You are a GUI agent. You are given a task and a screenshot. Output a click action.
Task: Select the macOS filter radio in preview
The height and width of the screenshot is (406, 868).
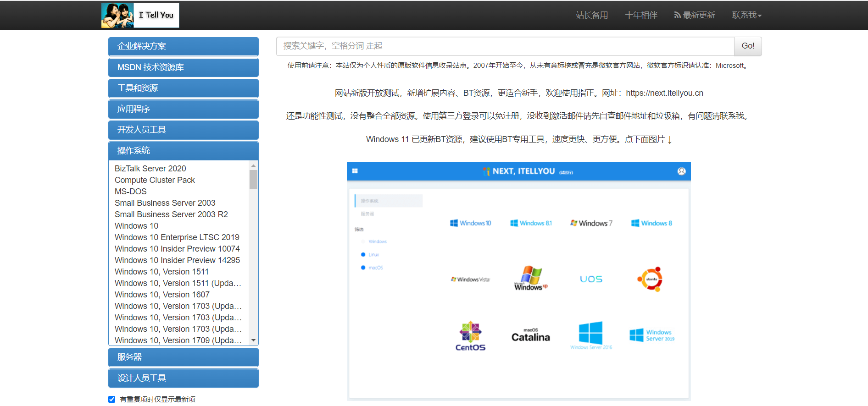point(363,268)
